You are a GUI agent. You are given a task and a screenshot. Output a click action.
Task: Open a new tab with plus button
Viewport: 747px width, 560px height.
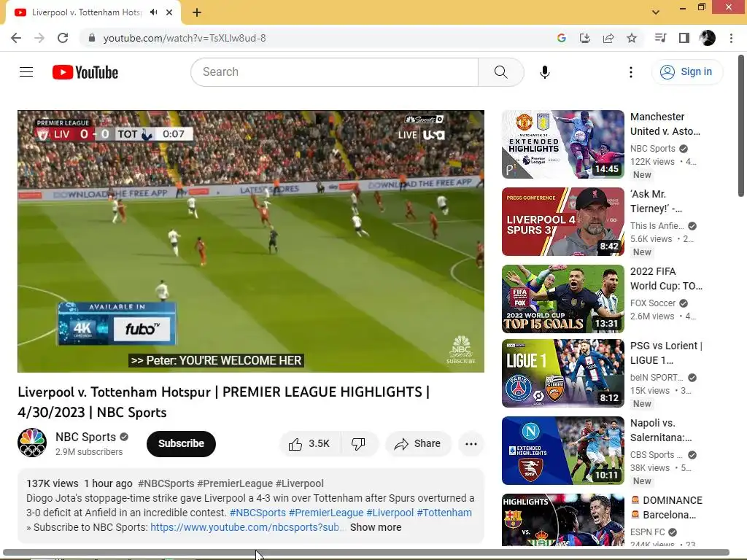tap(197, 12)
